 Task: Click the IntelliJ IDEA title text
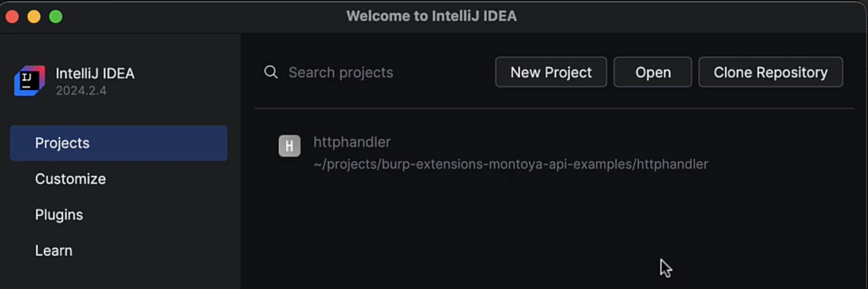(x=95, y=74)
